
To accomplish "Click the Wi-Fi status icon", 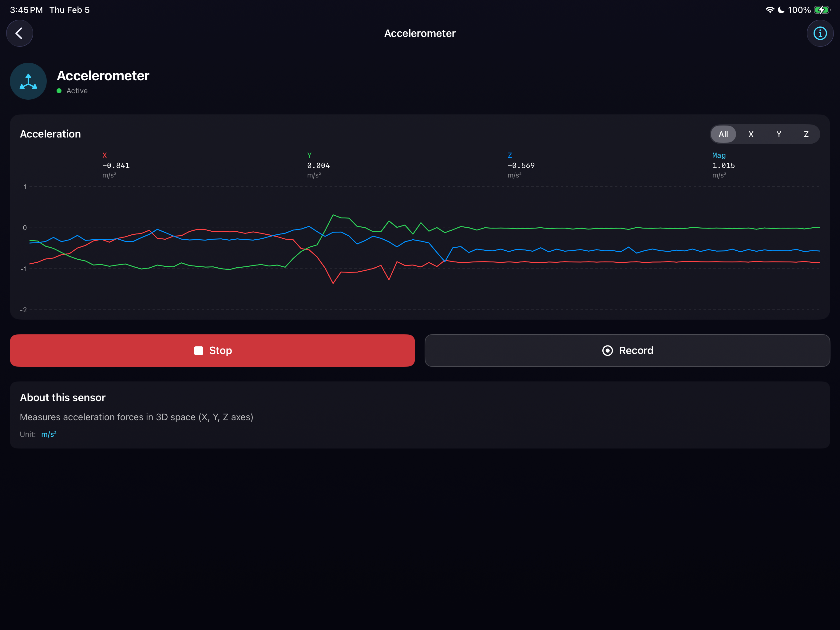I will (x=770, y=10).
